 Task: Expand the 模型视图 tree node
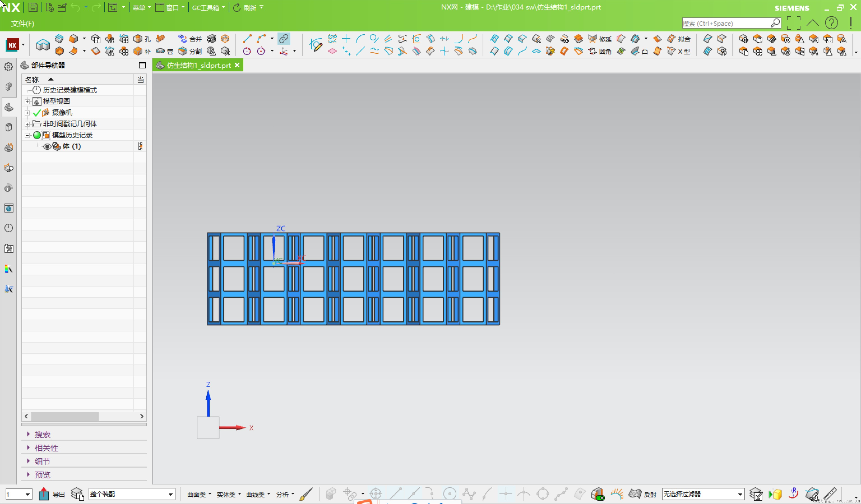click(27, 101)
